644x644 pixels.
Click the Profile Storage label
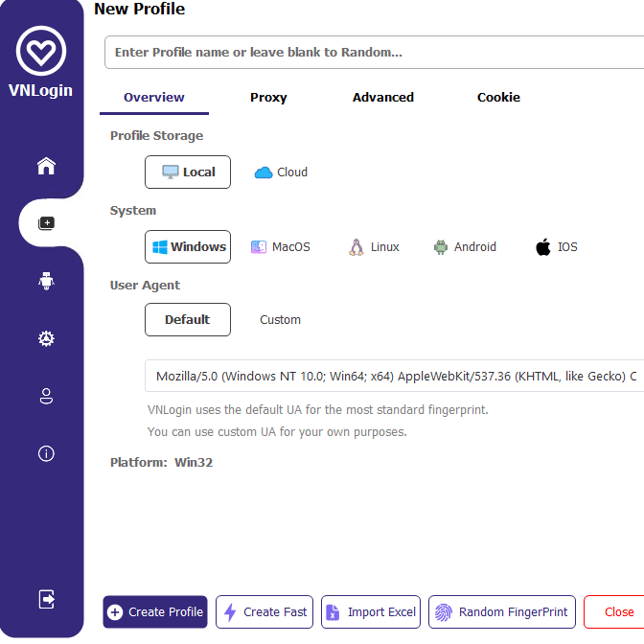click(x=156, y=135)
